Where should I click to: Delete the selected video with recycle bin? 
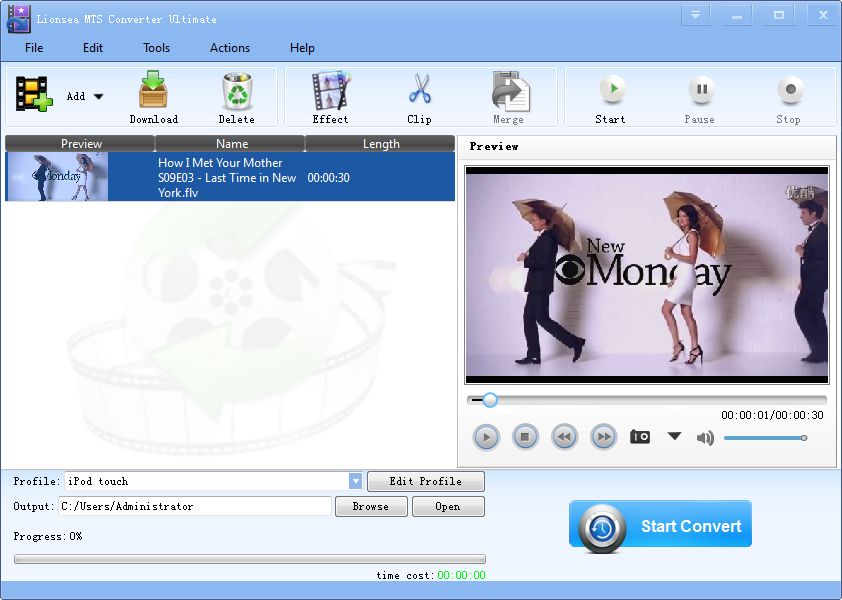point(237,98)
